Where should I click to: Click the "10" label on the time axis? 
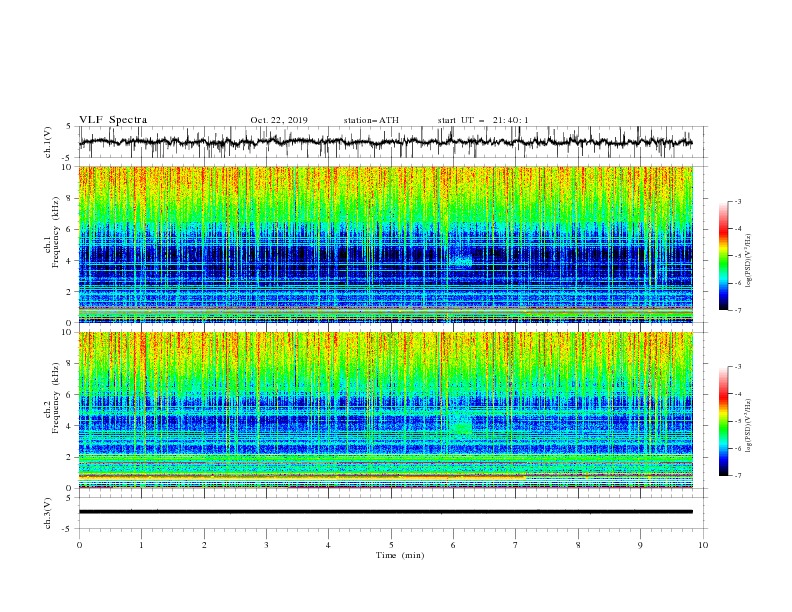pos(703,545)
